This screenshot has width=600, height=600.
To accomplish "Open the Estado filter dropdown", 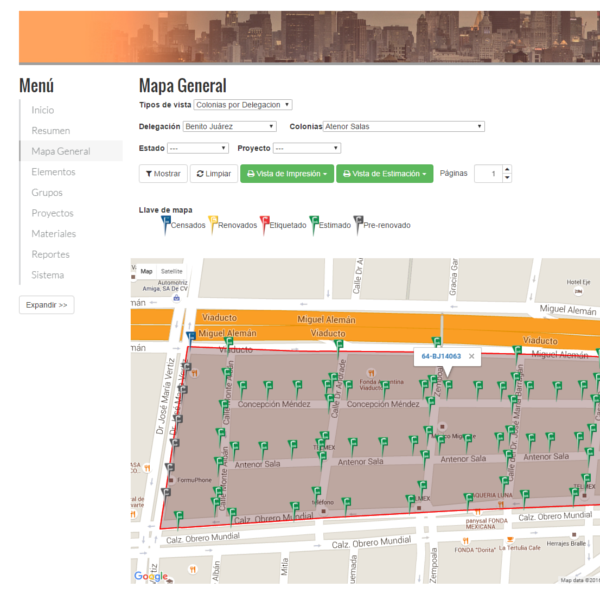I will 198,148.
